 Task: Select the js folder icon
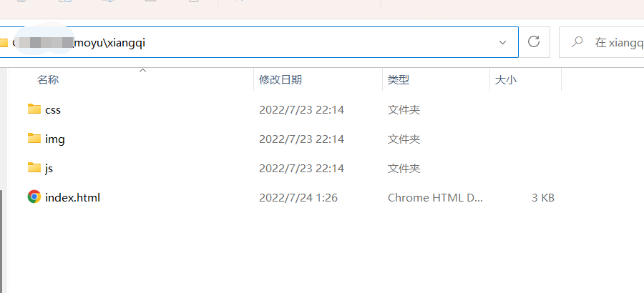point(34,168)
